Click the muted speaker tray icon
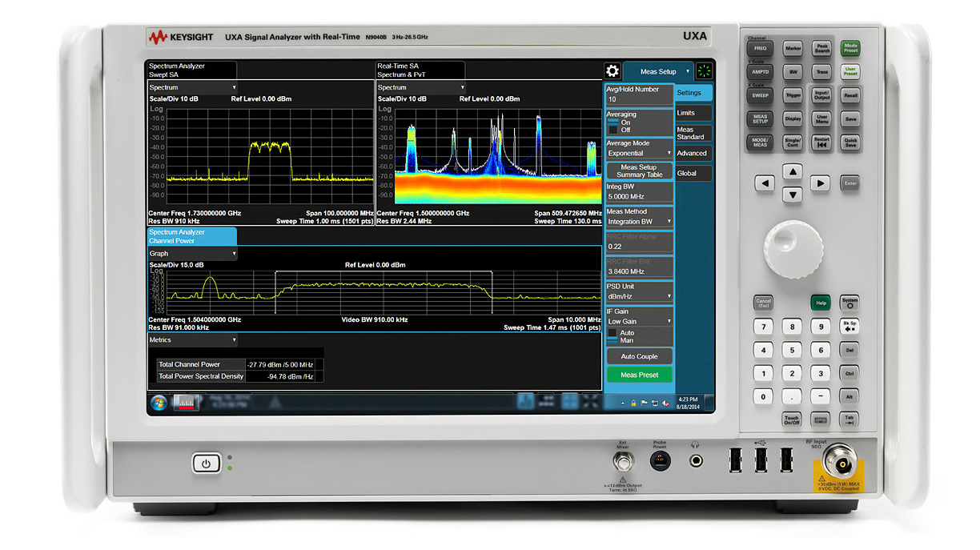This screenshot has height=550, width=980. click(x=664, y=403)
